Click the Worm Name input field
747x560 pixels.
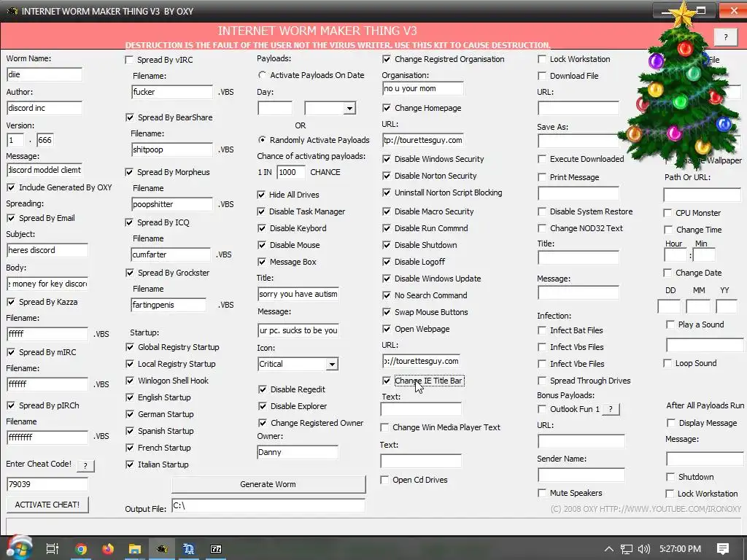pyautogui.click(x=44, y=74)
